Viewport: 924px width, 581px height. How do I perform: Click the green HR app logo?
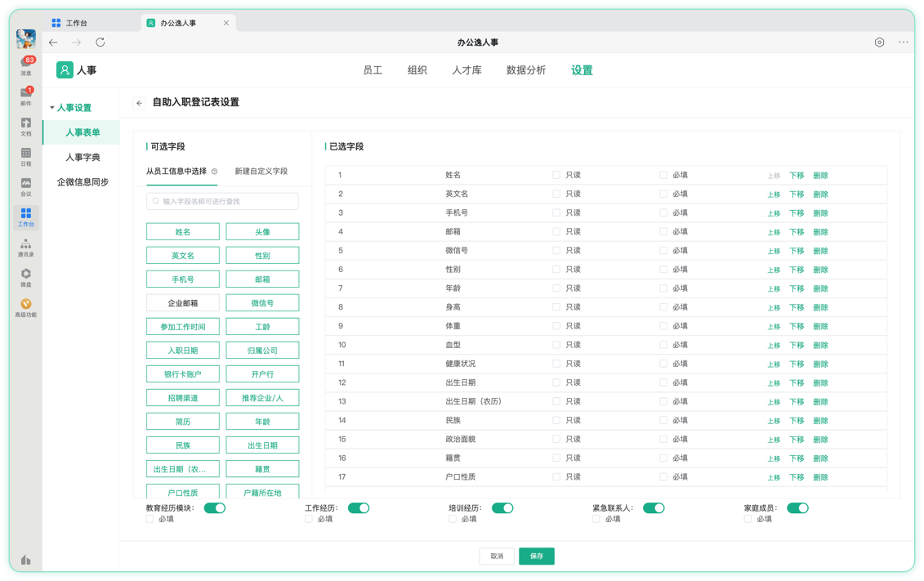65,69
